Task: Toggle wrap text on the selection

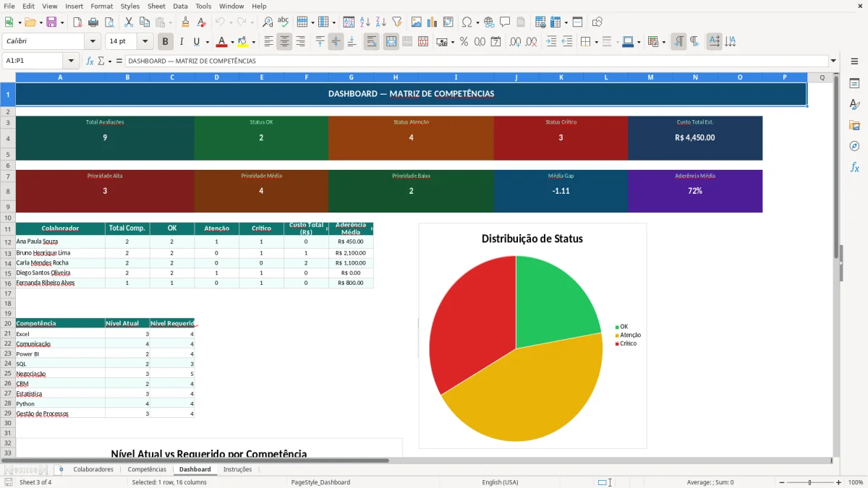Action: [371, 41]
